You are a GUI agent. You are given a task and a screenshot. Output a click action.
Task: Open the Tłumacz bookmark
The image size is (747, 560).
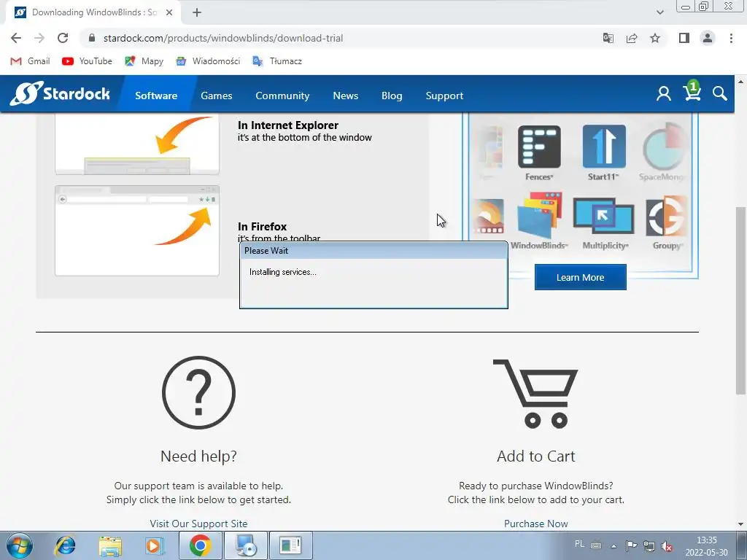tap(276, 61)
